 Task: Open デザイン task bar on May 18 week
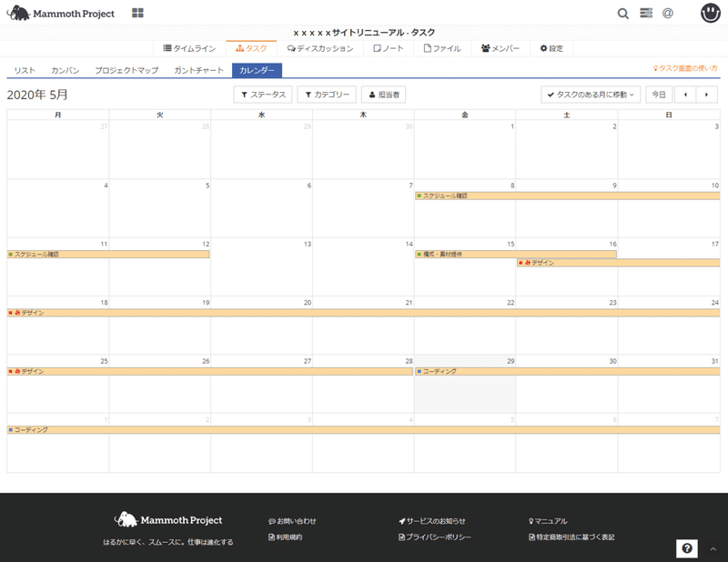pos(363,313)
